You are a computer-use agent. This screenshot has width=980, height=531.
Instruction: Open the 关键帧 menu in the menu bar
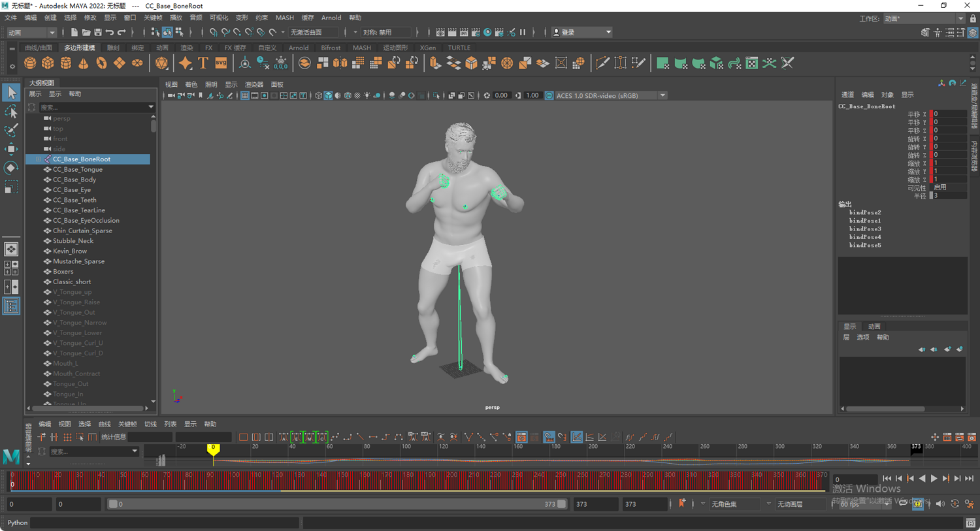(153, 18)
